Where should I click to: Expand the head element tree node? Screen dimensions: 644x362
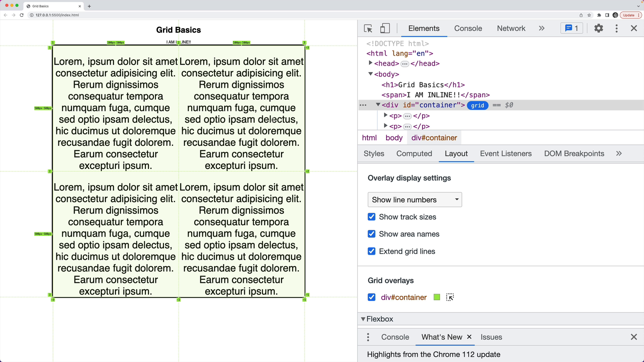pyautogui.click(x=370, y=63)
